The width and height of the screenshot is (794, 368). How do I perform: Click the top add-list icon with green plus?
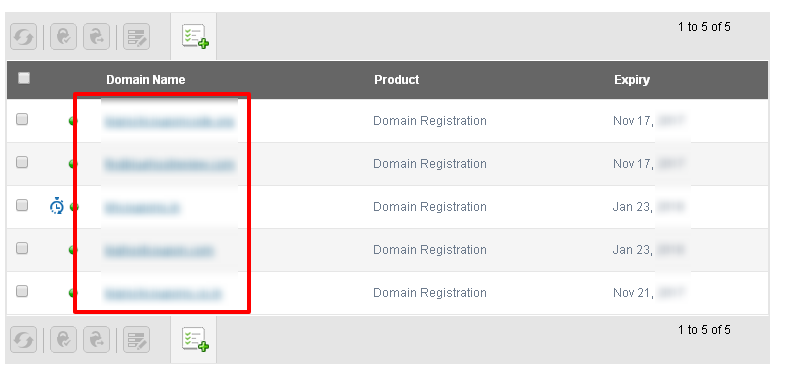click(195, 36)
